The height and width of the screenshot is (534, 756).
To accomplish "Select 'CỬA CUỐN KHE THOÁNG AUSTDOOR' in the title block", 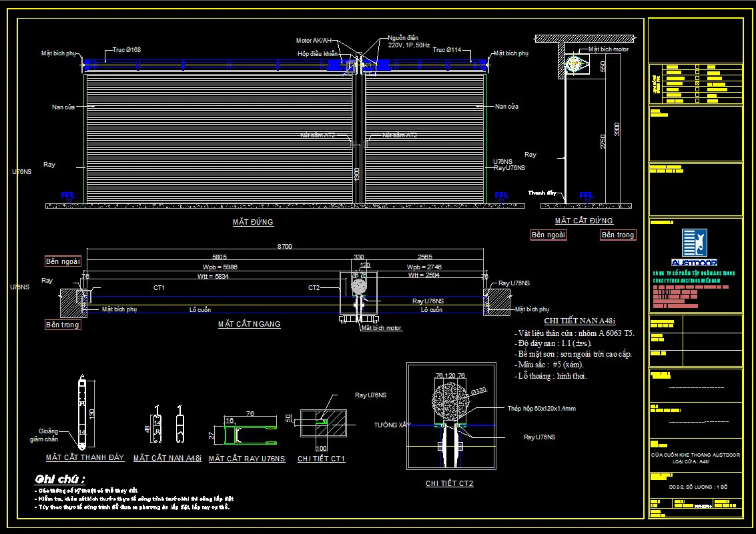I will coord(695,455).
